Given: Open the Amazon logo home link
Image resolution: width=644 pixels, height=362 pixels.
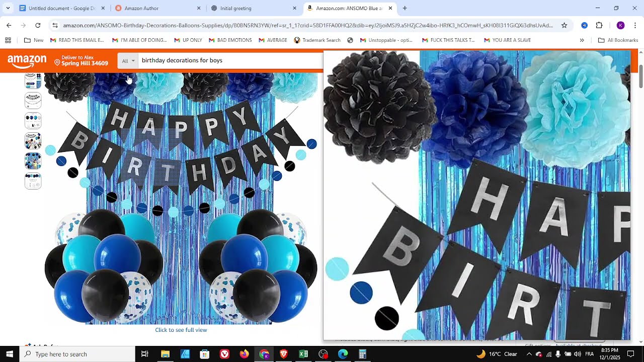Looking at the screenshot, I should 27,61.
